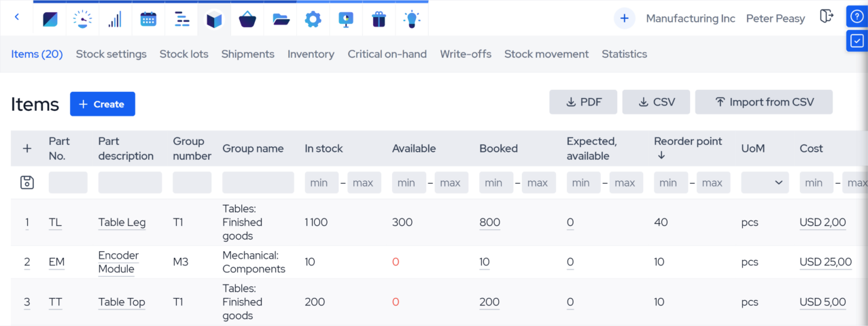Open the Table Top description link
This screenshot has height=326, width=868.
pyautogui.click(x=122, y=302)
